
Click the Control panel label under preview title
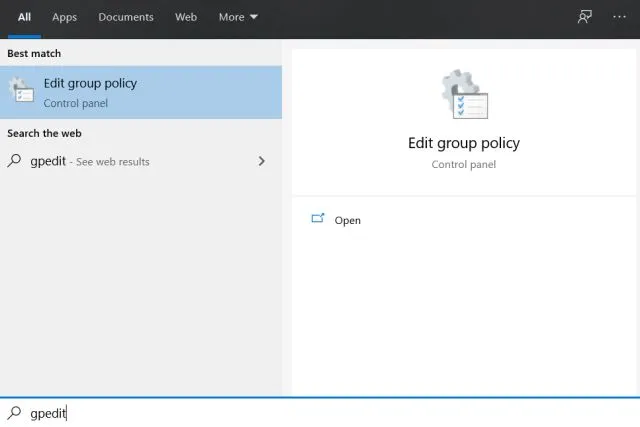tap(463, 164)
